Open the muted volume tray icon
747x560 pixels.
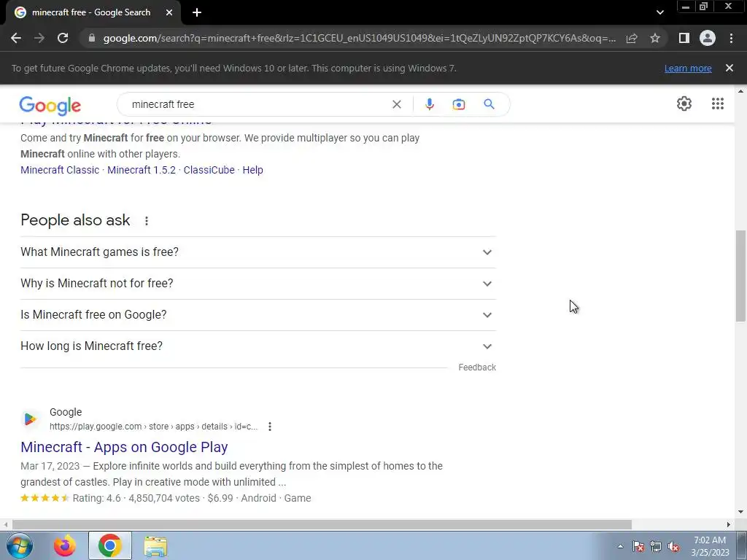click(673, 546)
